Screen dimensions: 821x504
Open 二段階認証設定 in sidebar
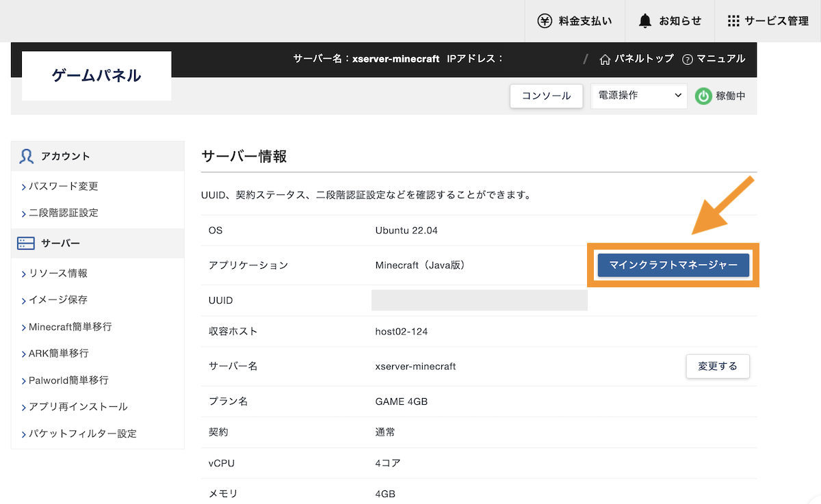63,213
